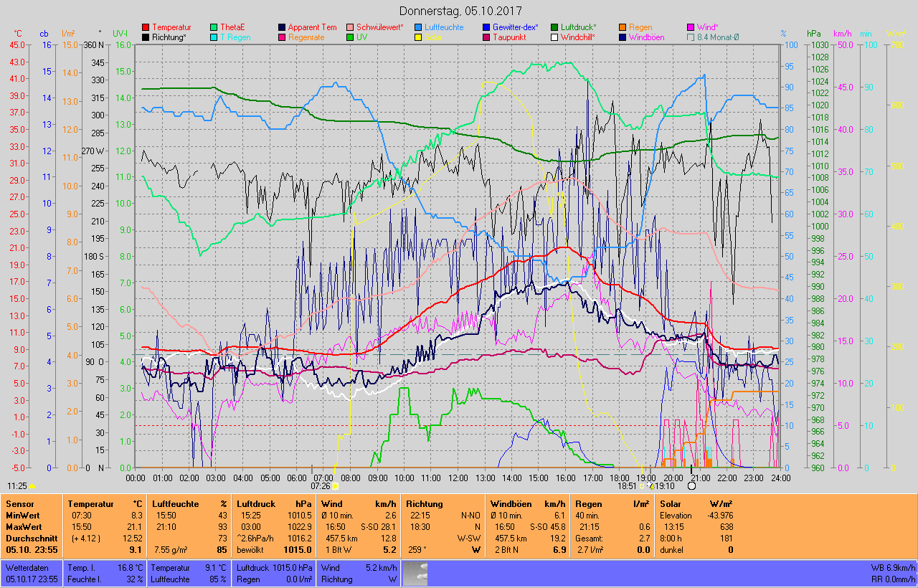Click the moon circle icon below 21:00
The image size is (918, 588).
pyautogui.click(x=691, y=485)
